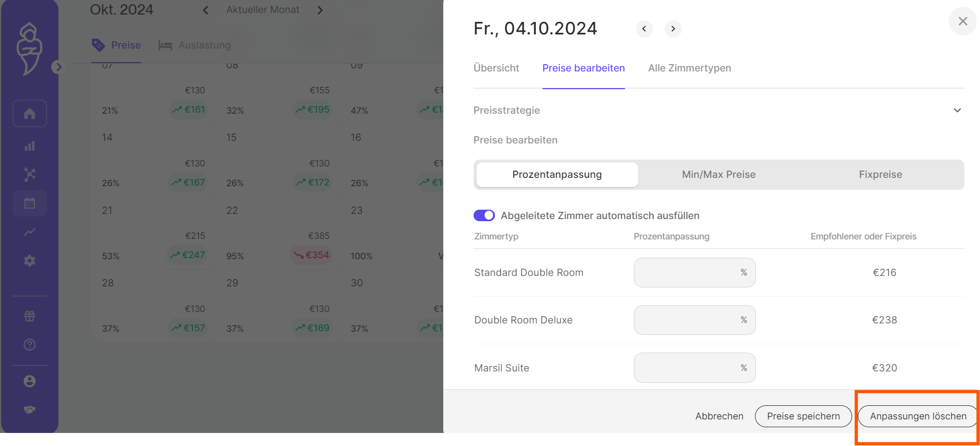Viewport: 980px width, 446px height.
Task: Select the Fixpreise segment option
Action: pyautogui.click(x=880, y=175)
